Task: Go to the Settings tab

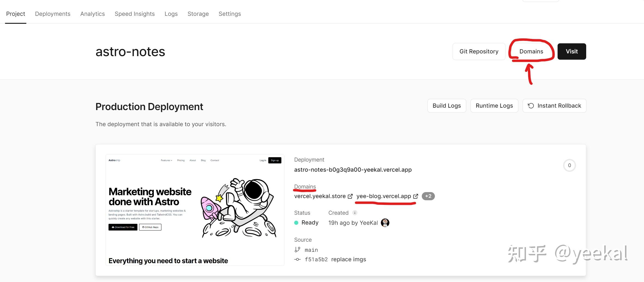Action: [230, 14]
